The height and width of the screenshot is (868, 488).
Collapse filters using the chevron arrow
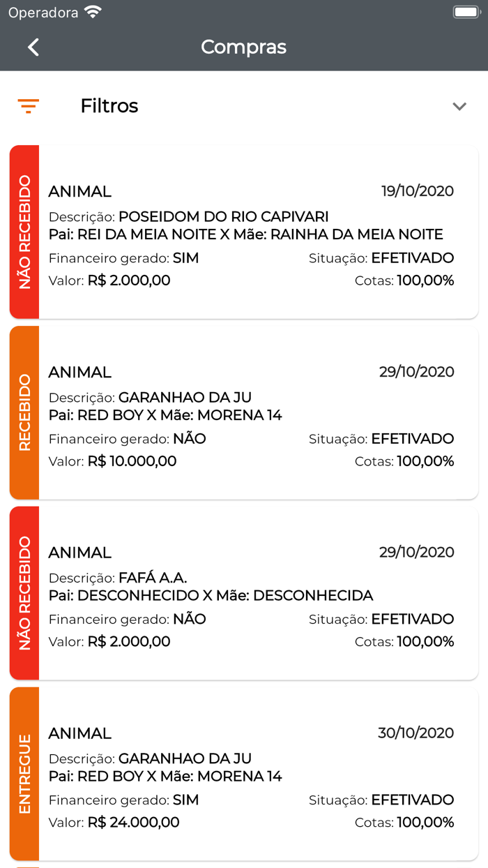459,106
